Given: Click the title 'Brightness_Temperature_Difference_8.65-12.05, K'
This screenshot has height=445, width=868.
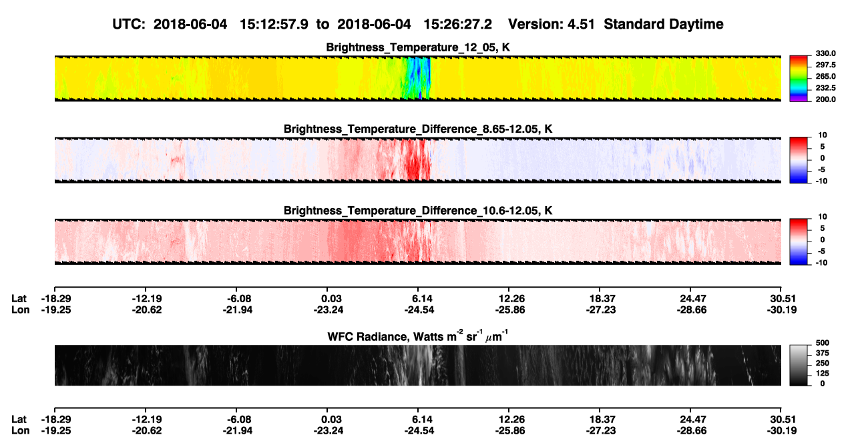Looking at the screenshot, I should pyautogui.click(x=418, y=129).
